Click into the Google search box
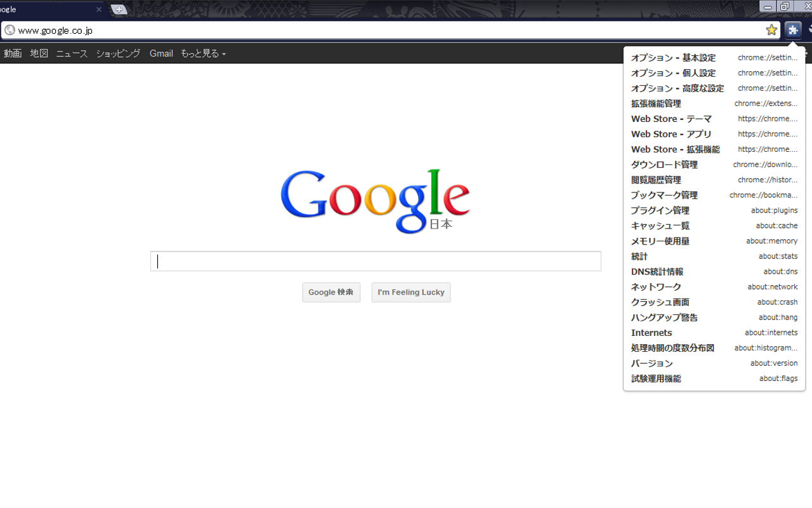The height and width of the screenshot is (508, 812). pyautogui.click(x=376, y=261)
